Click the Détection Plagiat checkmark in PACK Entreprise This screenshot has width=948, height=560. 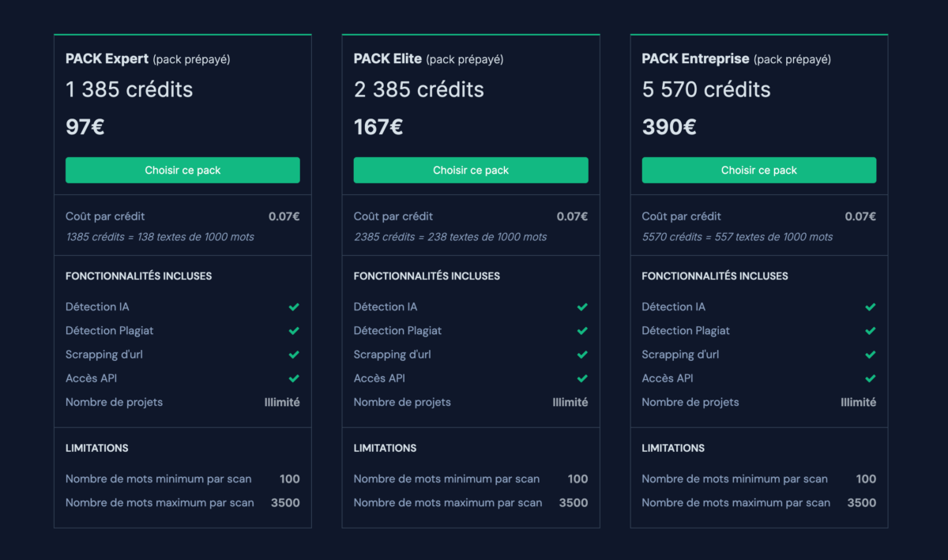[870, 330]
